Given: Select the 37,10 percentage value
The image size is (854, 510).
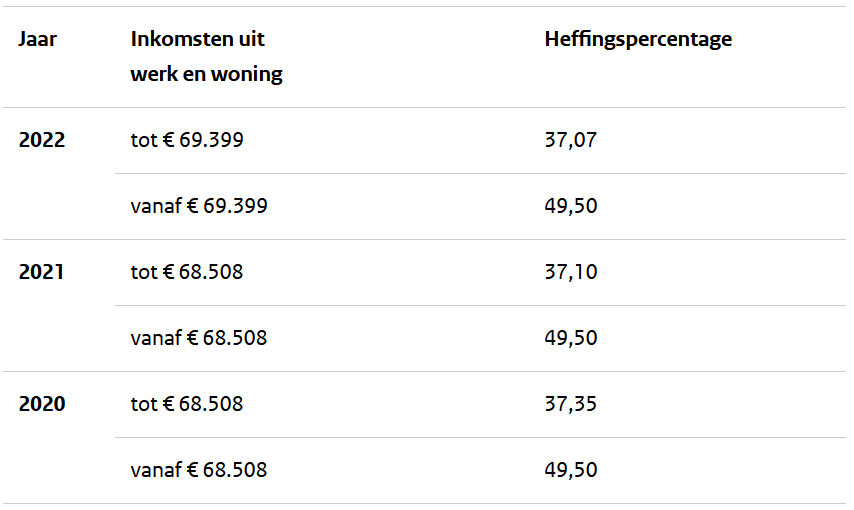Looking at the screenshot, I should click(x=571, y=272).
